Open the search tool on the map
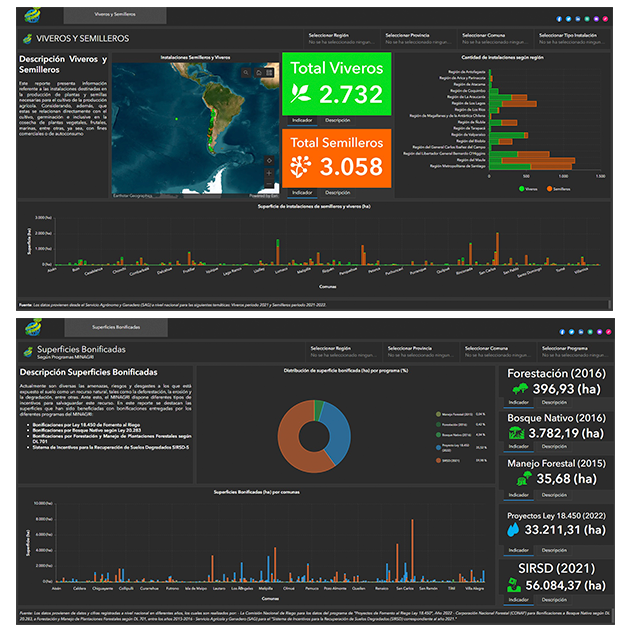Screen dimensions: 630x630 point(247,72)
